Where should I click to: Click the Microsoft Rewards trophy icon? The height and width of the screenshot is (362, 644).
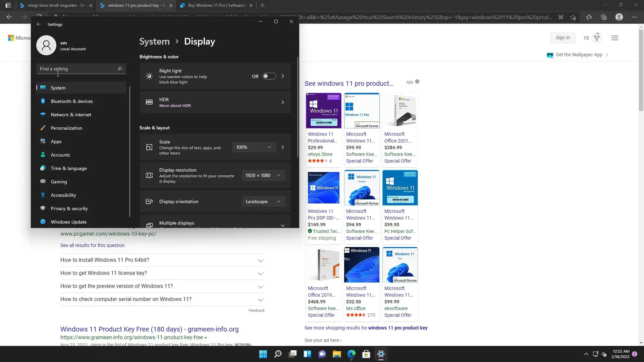click(x=597, y=38)
